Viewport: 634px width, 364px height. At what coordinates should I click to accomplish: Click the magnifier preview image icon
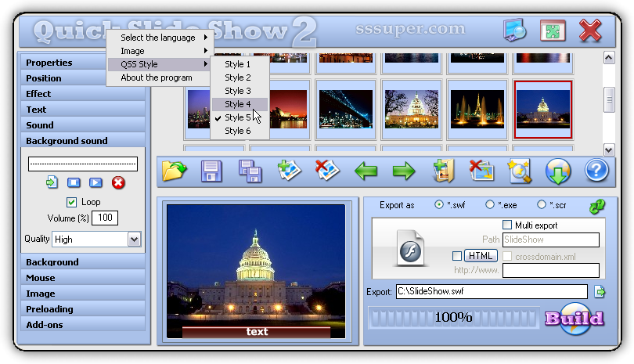point(520,170)
